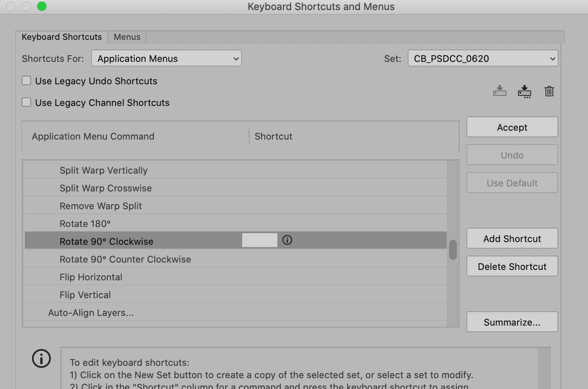Click the Add Shortcut button
The height and width of the screenshot is (389, 588).
[512, 239]
